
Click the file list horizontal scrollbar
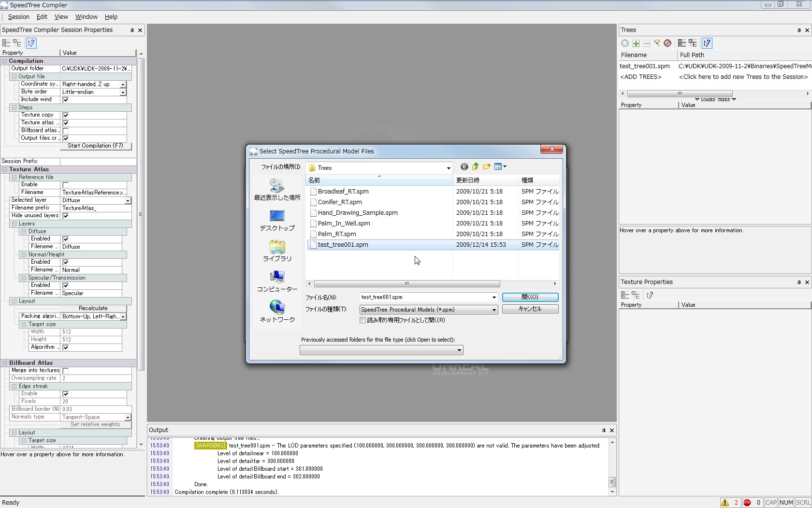click(407, 284)
